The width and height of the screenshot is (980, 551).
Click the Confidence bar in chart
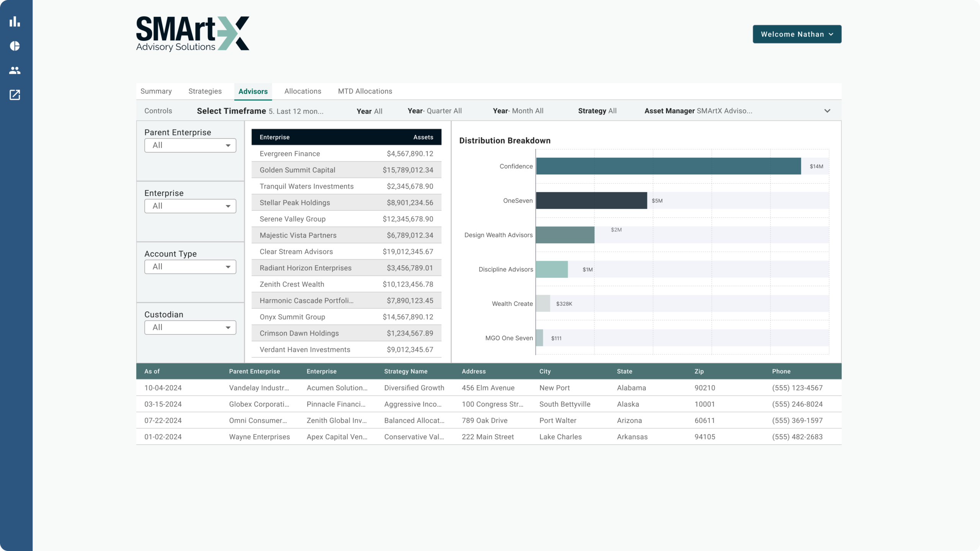[x=668, y=166]
